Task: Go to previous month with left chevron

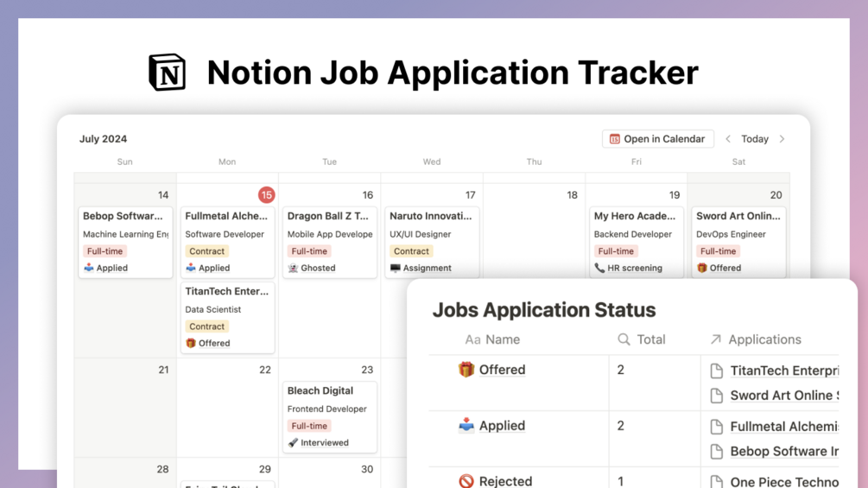Action: (x=728, y=139)
